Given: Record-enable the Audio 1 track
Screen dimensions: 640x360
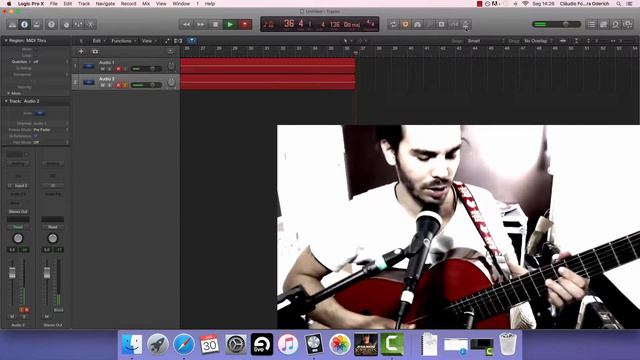Looking at the screenshot, I should click(x=118, y=69).
